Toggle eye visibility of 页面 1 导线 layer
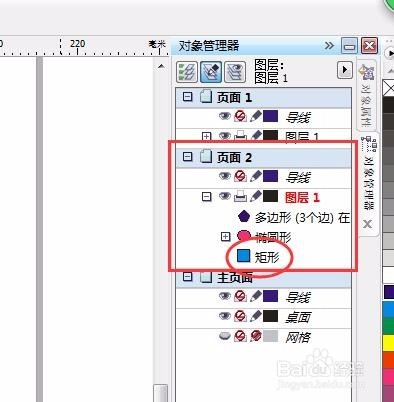394x402 pixels. coord(225,116)
